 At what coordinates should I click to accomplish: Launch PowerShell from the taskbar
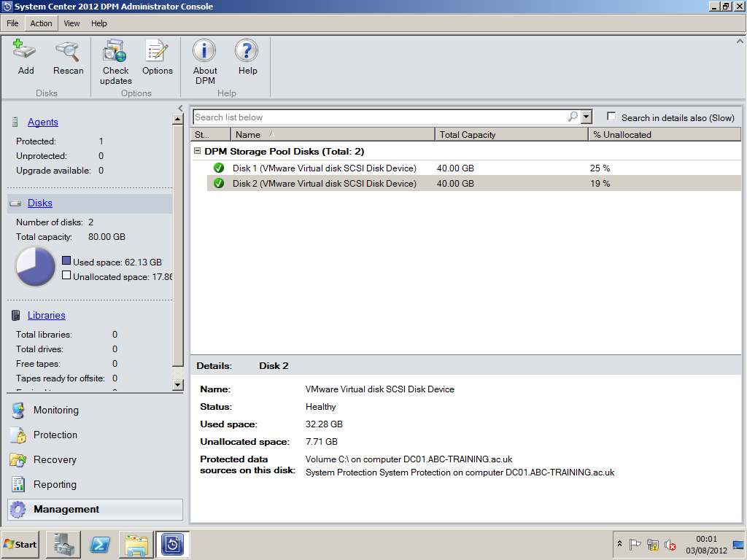(100, 544)
